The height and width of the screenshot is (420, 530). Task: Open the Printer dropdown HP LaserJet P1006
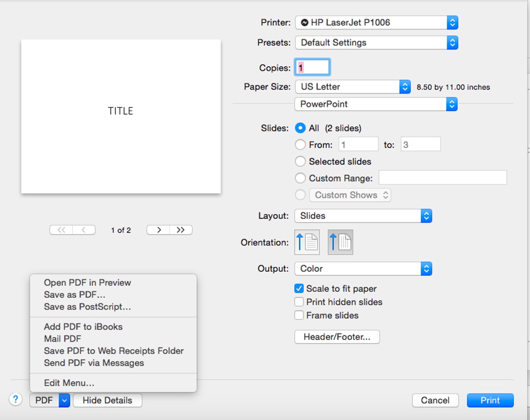[x=377, y=23]
